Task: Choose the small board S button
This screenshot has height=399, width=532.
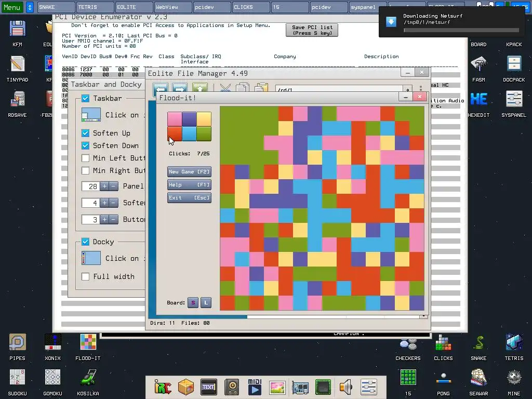Action: [193, 303]
